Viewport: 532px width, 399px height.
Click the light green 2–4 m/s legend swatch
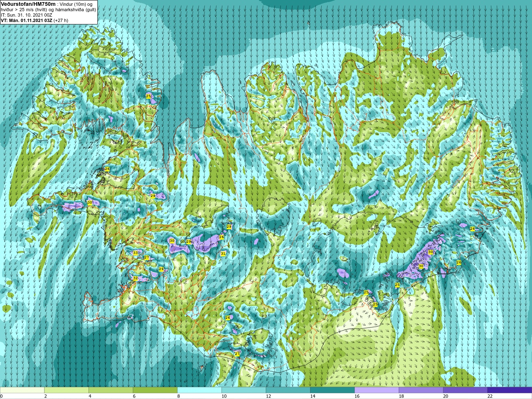tap(66, 390)
